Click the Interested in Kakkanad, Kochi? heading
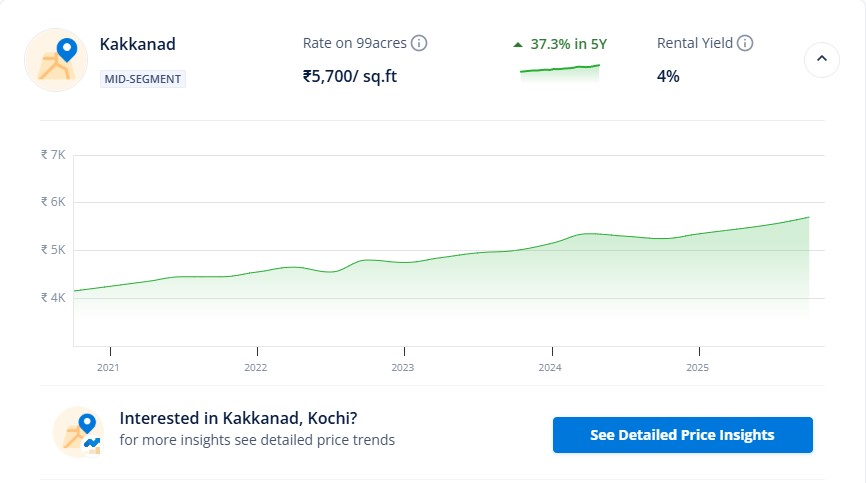The width and height of the screenshot is (866, 483). 238,418
